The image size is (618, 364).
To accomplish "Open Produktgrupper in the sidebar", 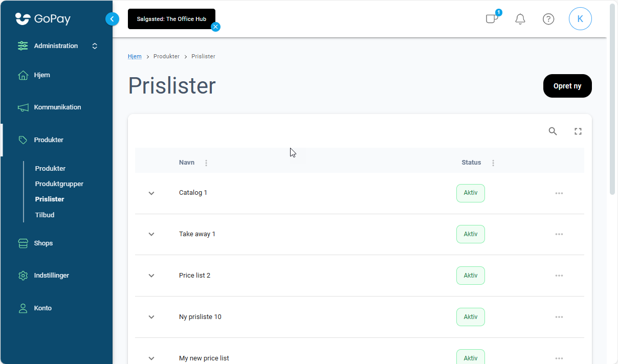I will coord(59,184).
